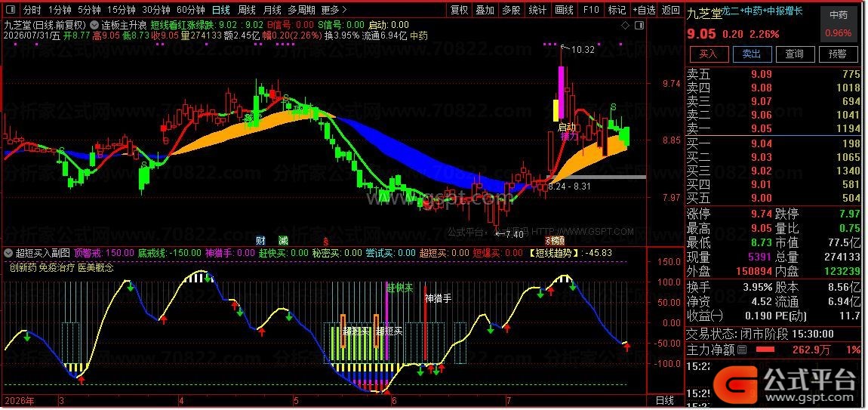Viewport: 868px width, 410px height.
Task: Expand 超短买入副图 indicator dropdown
Action: pyautogui.click(x=8, y=253)
